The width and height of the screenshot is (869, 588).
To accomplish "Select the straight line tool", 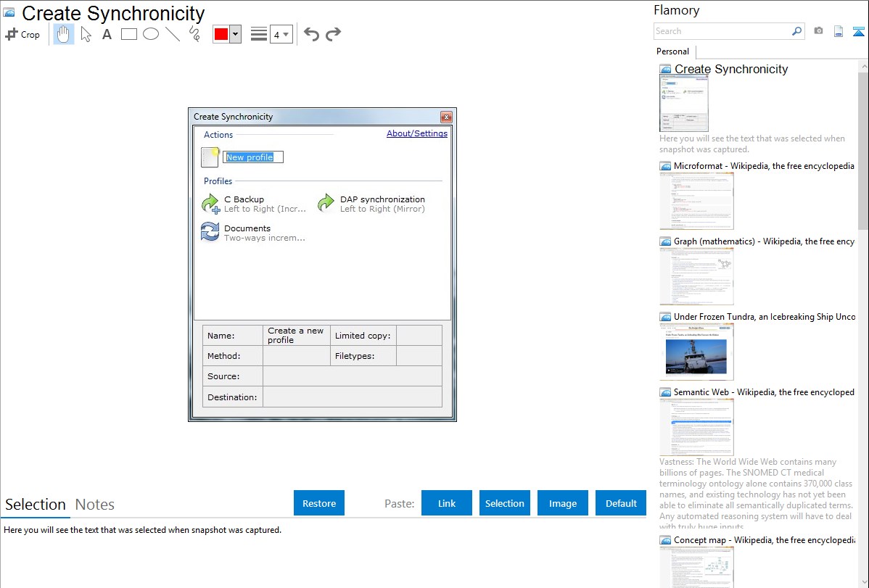I will [x=173, y=34].
